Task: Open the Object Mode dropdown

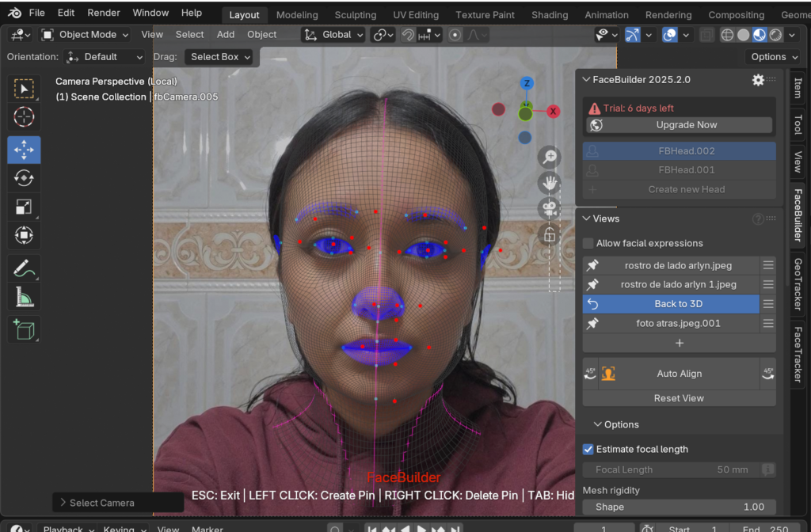Action: pos(85,35)
